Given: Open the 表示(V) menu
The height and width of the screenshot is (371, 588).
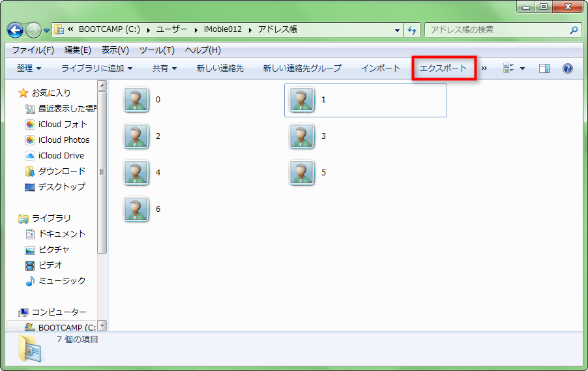Looking at the screenshot, I should 115,50.
